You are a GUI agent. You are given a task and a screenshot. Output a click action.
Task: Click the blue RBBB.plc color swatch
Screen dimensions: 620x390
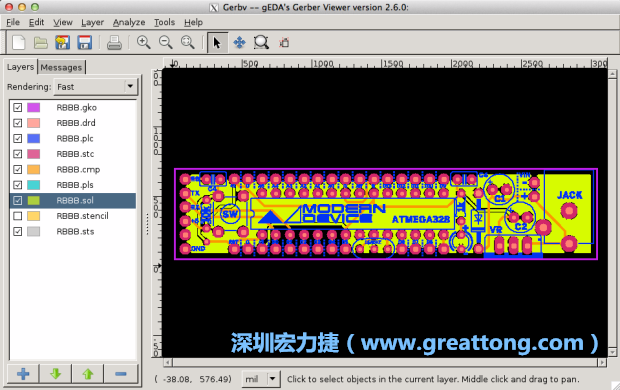34,138
